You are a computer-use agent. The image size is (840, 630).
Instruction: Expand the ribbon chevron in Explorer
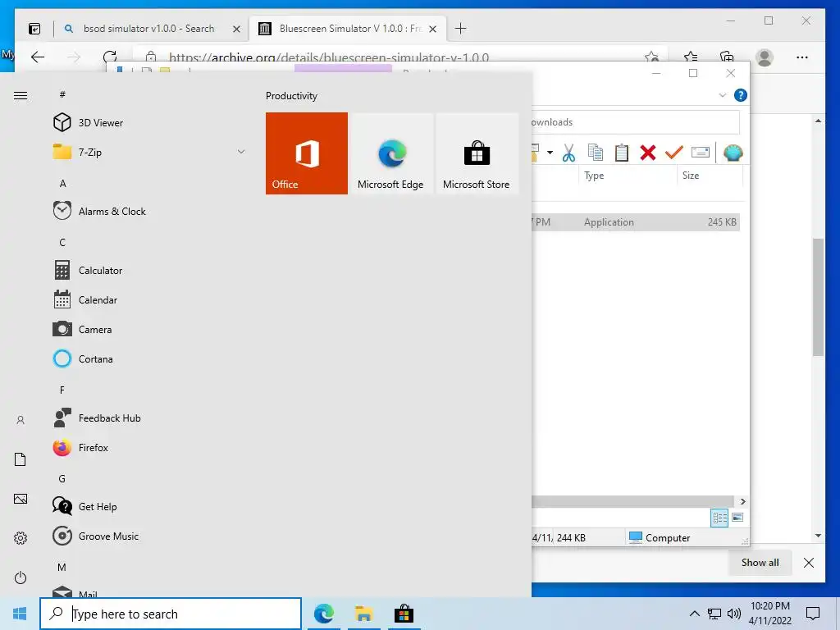tap(722, 95)
